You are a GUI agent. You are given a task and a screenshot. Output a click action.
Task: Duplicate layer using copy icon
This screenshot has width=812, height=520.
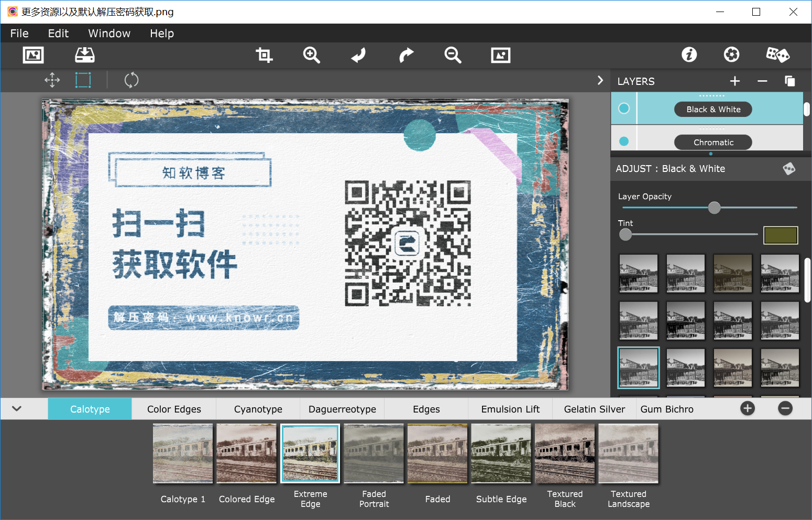(x=789, y=81)
